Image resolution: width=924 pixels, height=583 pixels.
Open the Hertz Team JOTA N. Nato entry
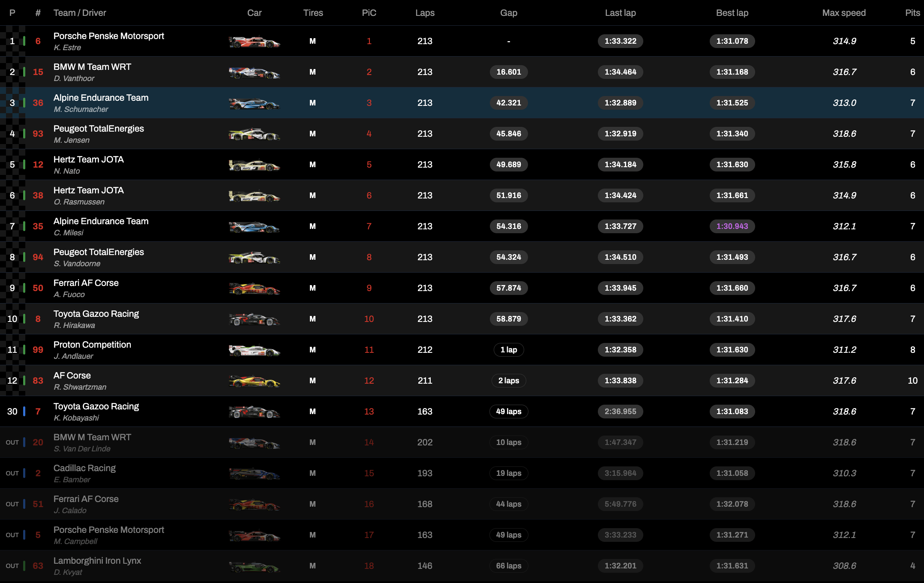coord(462,165)
